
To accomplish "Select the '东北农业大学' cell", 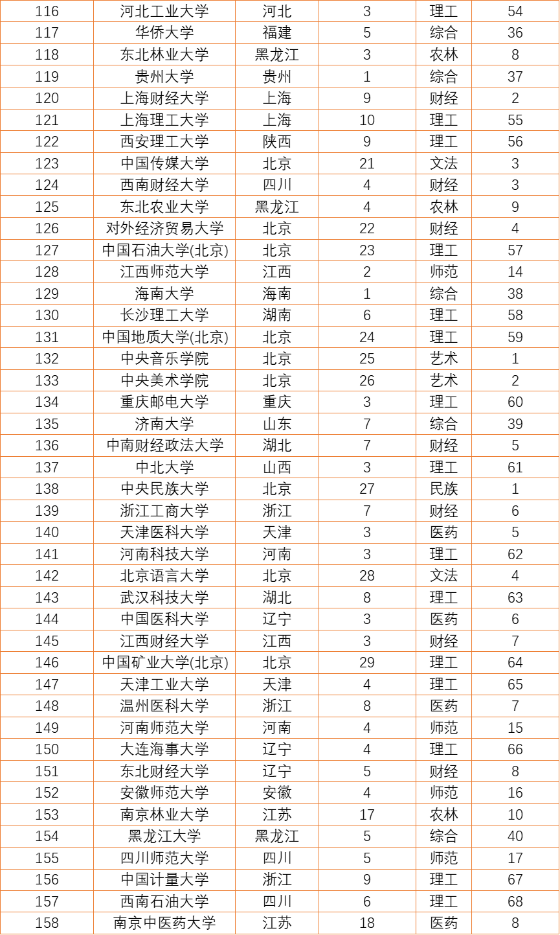I will (x=164, y=207).
